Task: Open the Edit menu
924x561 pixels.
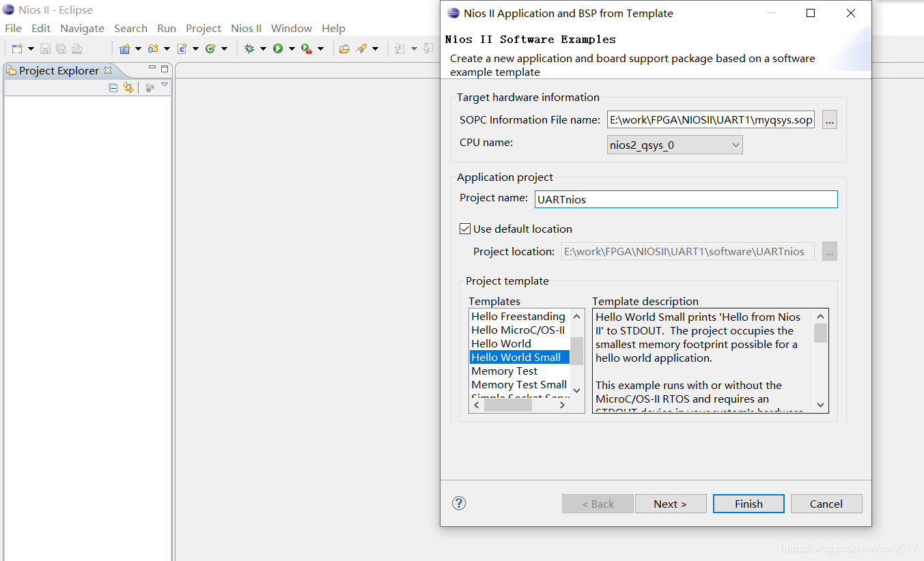Action: tap(41, 28)
